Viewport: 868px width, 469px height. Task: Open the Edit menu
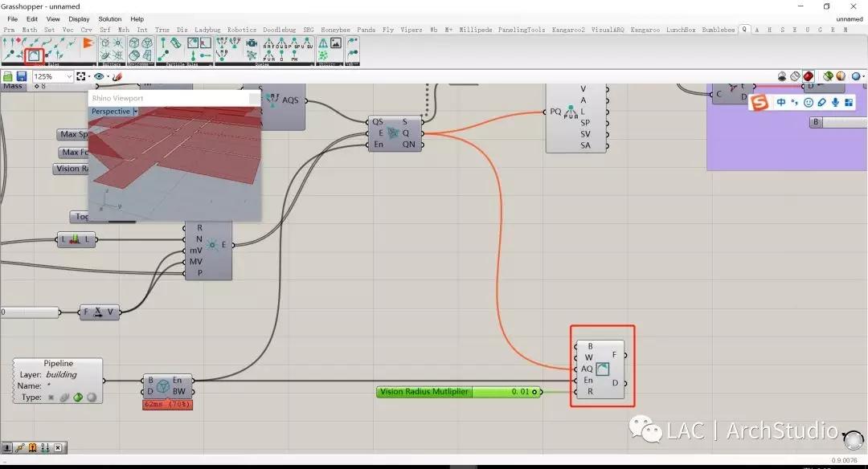[32, 18]
